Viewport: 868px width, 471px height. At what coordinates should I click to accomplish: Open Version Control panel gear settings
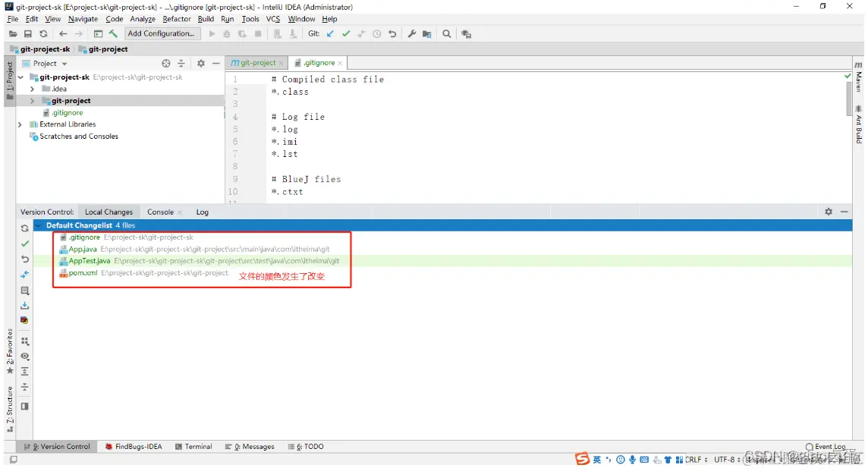[x=829, y=212]
